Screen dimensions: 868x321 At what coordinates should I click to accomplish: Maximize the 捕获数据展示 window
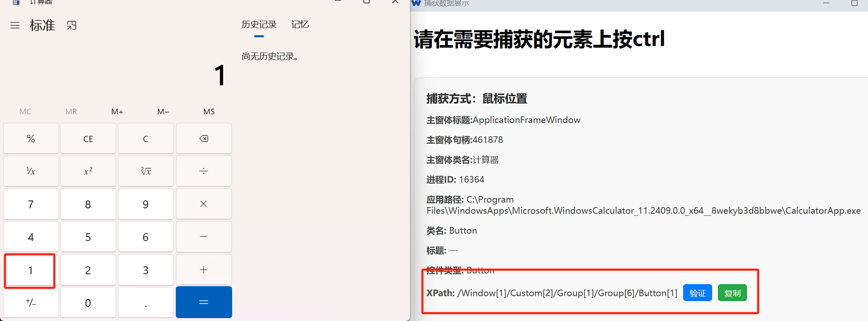[x=854, y=3]
